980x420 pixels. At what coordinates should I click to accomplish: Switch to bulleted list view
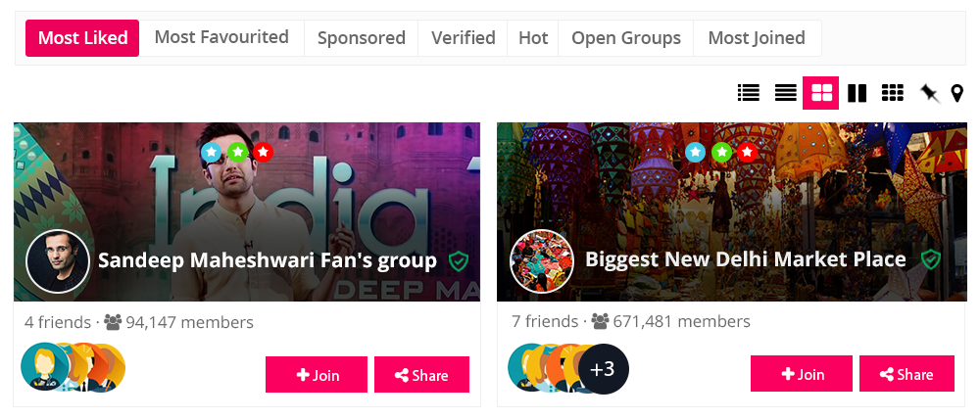(749, 93)
